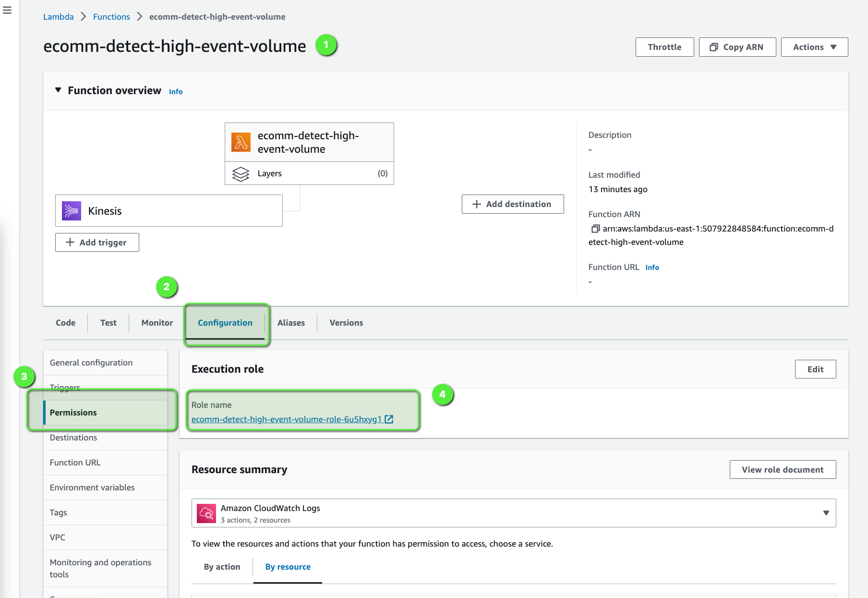868x598 pixels.
Task: Switch to the Code tab
Action: tap(65, 323)
